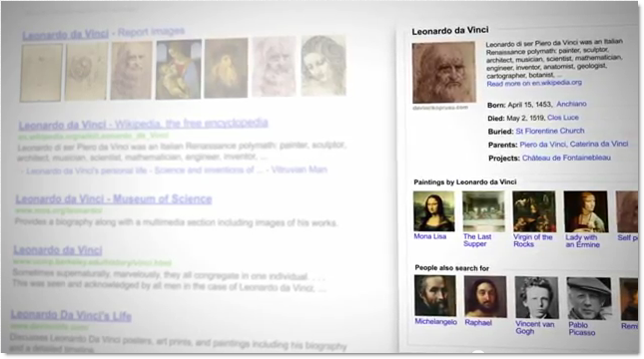The image size is (644, 359).
Task: Click the 'Mona Lisa' caption link
Action: pyautogui.click(x=429, y=236)
